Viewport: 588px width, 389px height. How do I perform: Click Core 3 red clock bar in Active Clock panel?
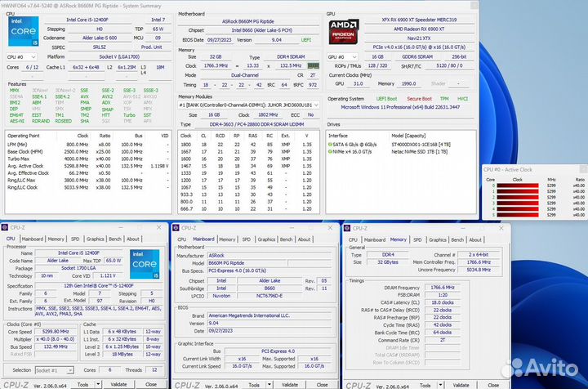(518, 203)
